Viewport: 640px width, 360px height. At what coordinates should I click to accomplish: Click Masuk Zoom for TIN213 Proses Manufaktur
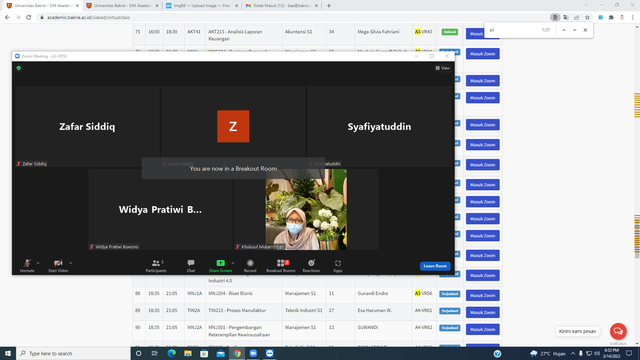[x=482, y=313]
